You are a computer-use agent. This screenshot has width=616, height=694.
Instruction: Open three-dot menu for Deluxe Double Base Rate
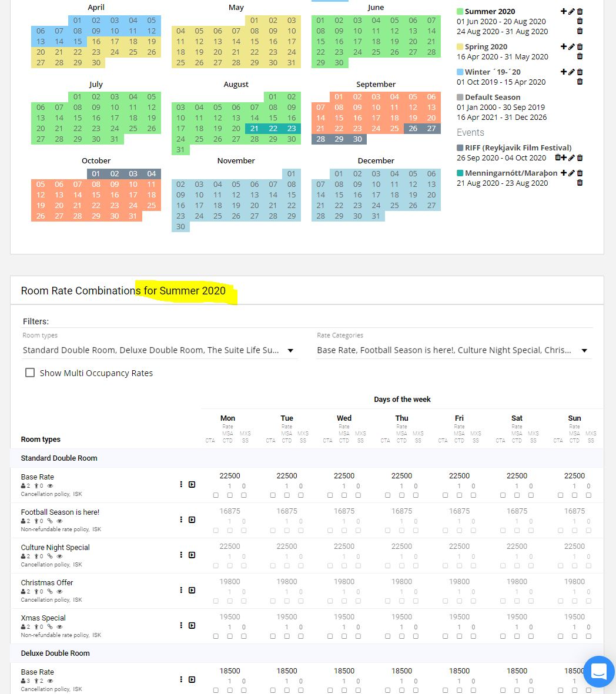coord(181,679)
